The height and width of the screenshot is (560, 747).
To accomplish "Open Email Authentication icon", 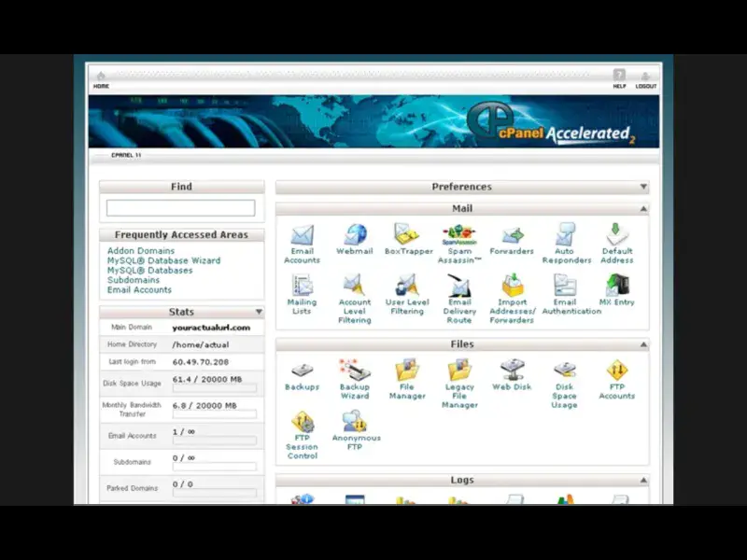I will tap(565, 286).
